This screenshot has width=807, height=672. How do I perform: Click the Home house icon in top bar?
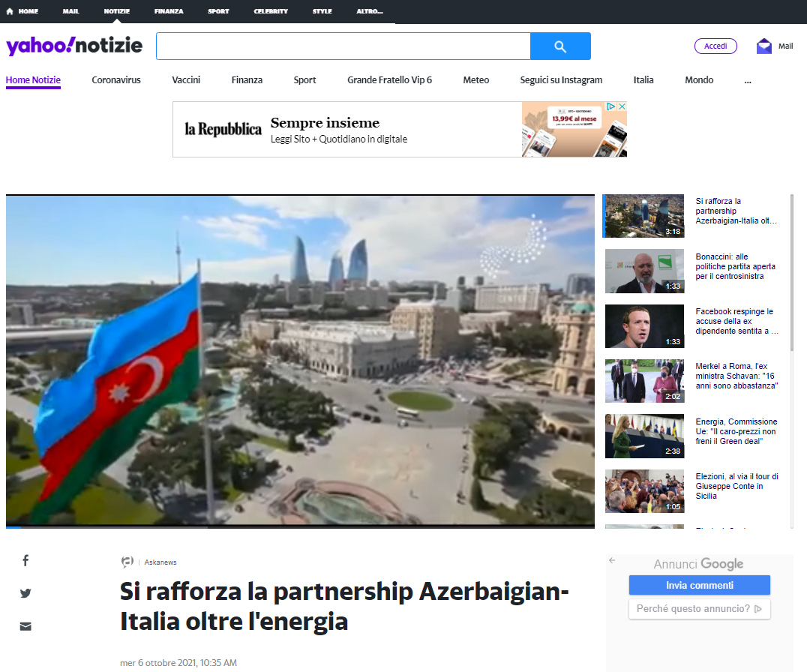click(10, 10)
